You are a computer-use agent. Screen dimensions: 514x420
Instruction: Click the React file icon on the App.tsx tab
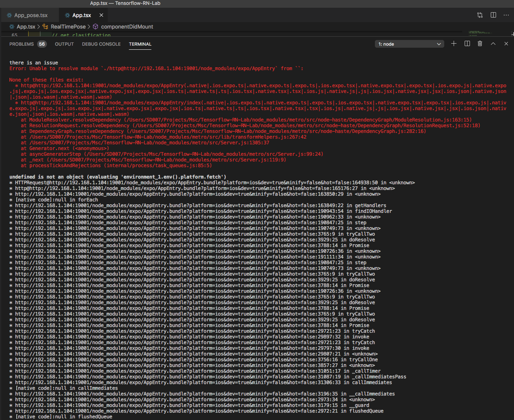click(x=67, y=15)
